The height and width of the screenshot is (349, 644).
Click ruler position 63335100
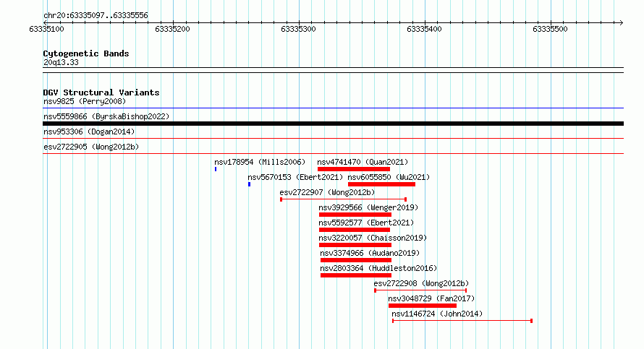tap(47, 29)
